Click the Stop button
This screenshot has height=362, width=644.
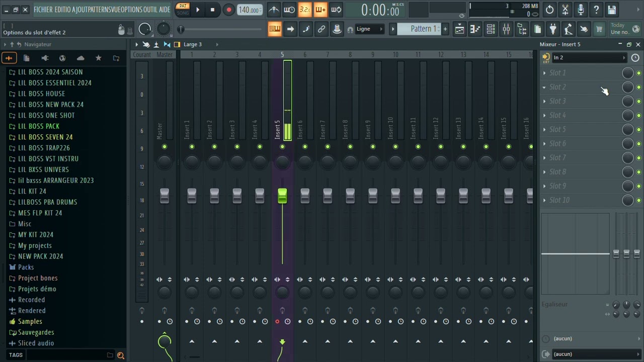pos(212,10)
